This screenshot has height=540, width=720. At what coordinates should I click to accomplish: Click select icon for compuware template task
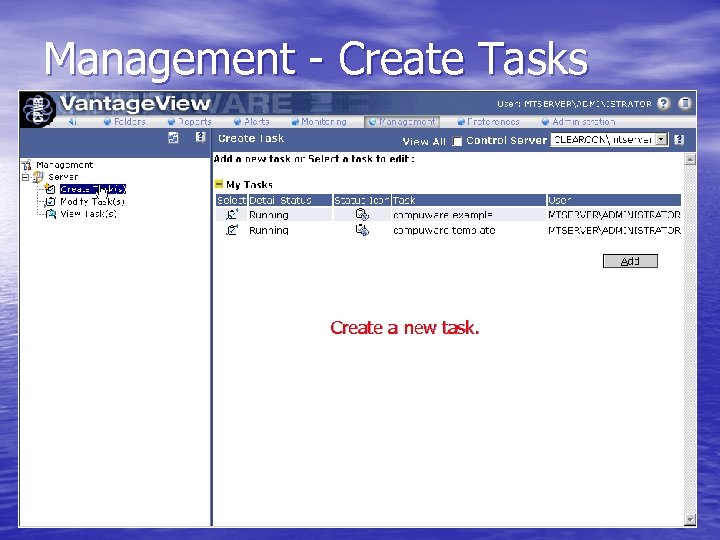(232, 230)
